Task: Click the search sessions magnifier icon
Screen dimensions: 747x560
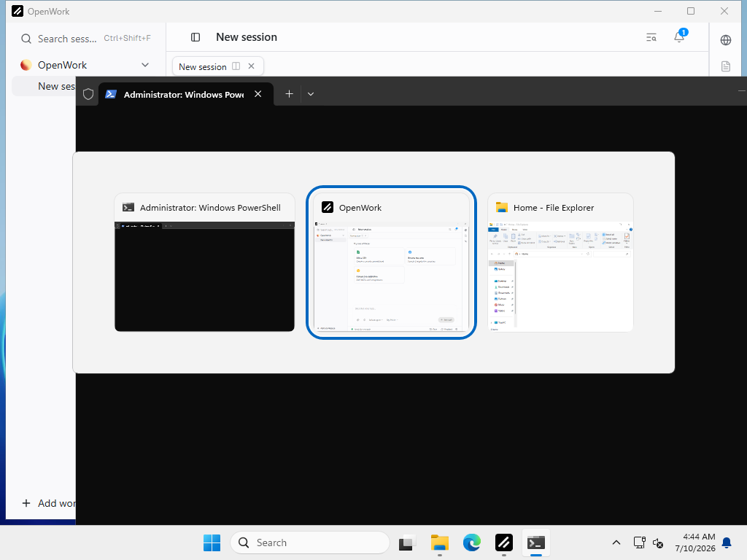Action: point(26,39)
